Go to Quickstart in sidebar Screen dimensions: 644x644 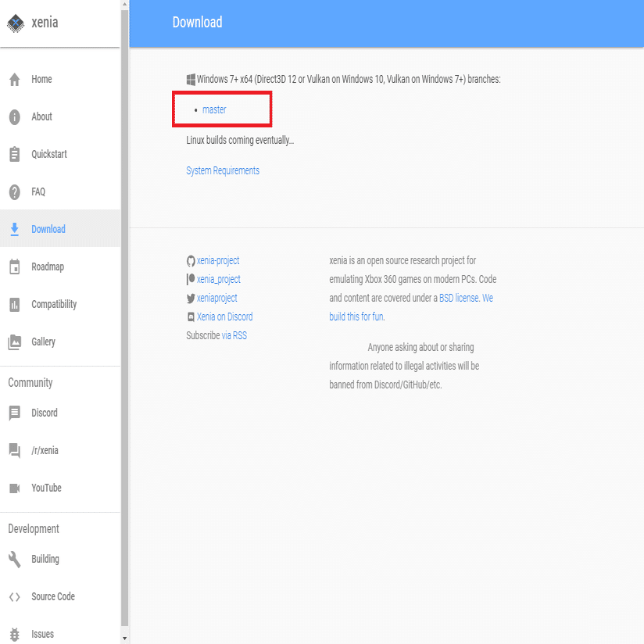(x=60, y=155)
